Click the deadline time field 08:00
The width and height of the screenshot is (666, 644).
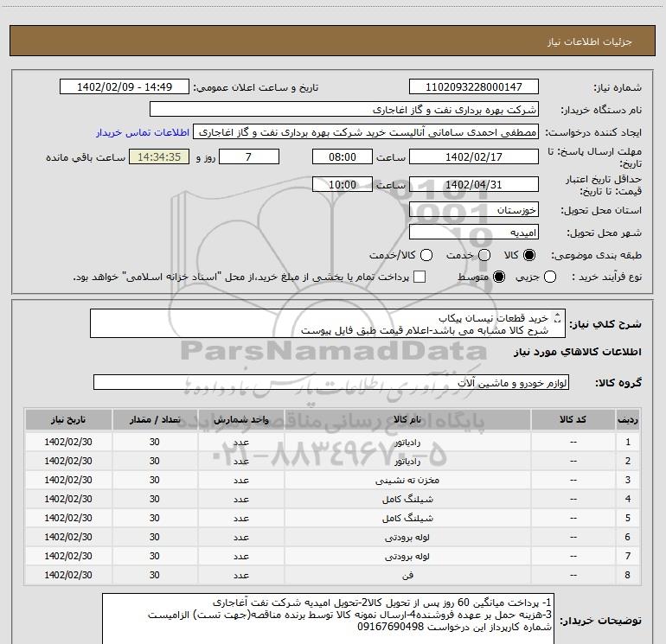click(343, 157)
